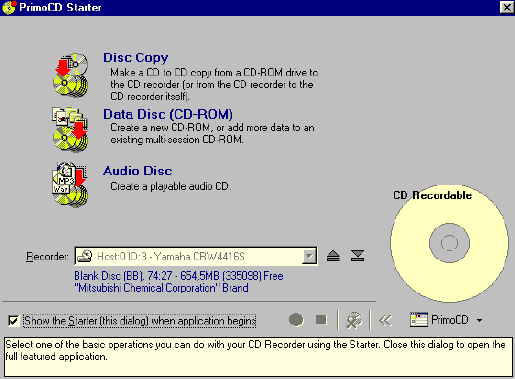515x379 pixels.
Task: Uncheck Show the Starter when application begins
Action: coord(13,321)
